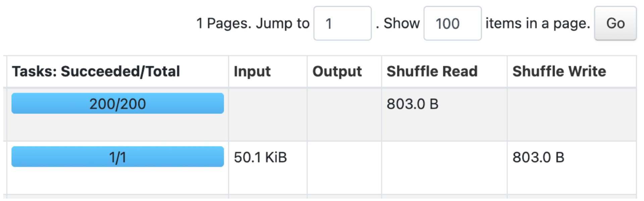Click empty Shuffle Write cell in 200/200 row
The width and height of the screenshot is (644, 201).
[x=571, y=114]
